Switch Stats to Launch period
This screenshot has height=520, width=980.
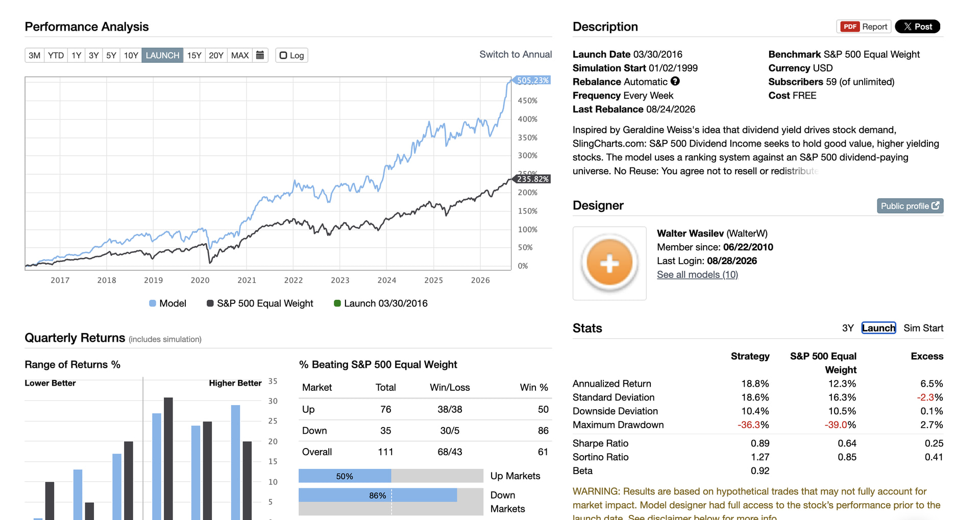(x=878, y=328)
